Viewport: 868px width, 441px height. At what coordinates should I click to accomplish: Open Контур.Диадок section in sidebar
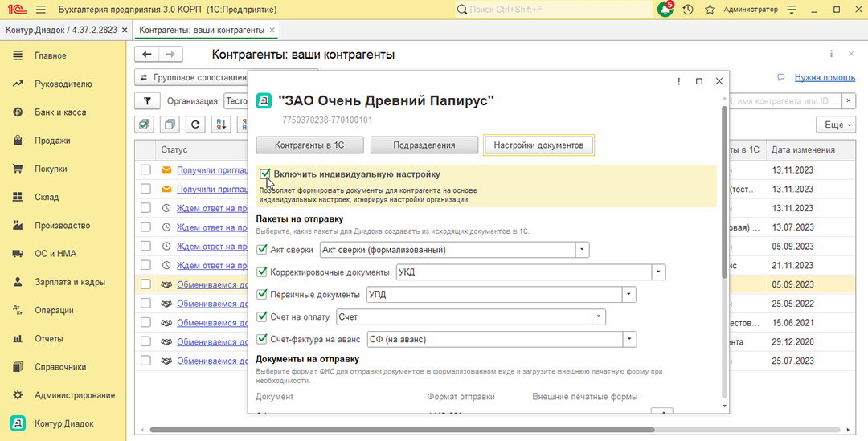point(63,423)
